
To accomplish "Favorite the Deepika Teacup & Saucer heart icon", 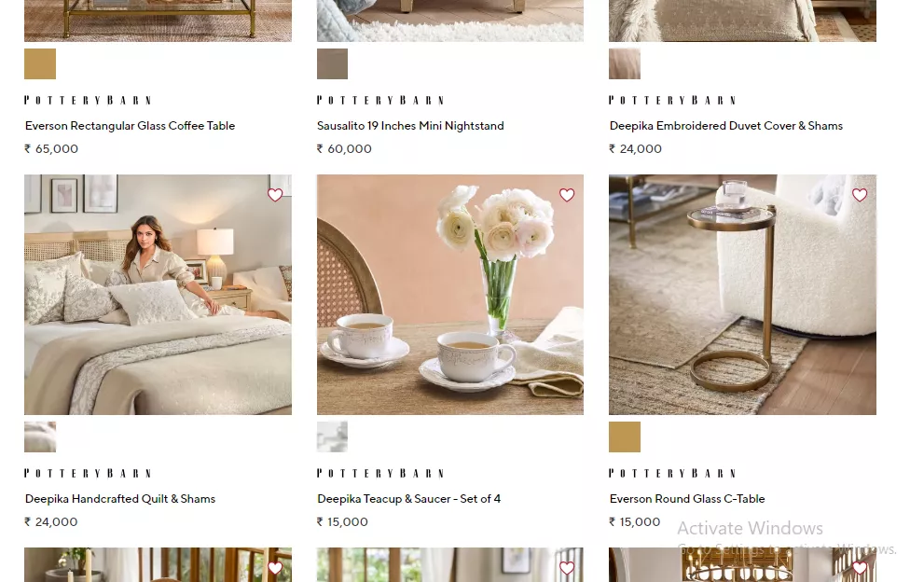I will [x=567, y=195].
